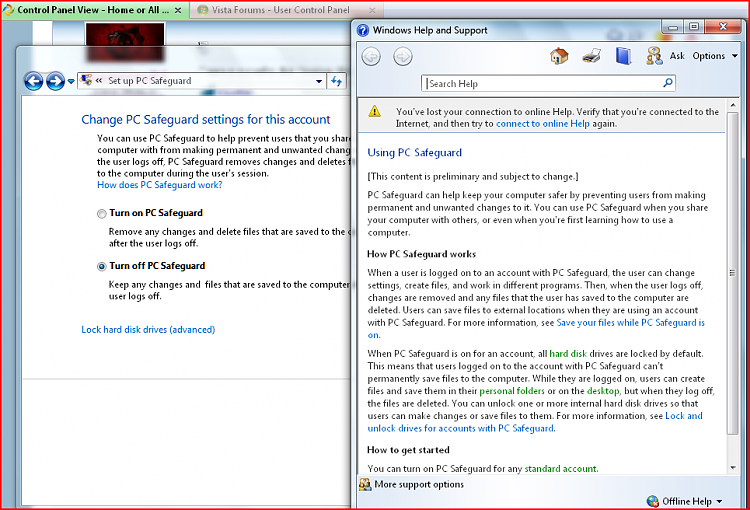
Task: Click the Ask people icon
Action: 654,56
